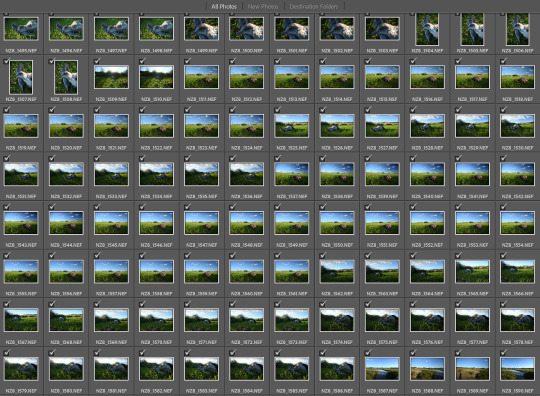Click the NZ8_1528.NEF thumbnail
540x396 pixels.
[427, 126]
